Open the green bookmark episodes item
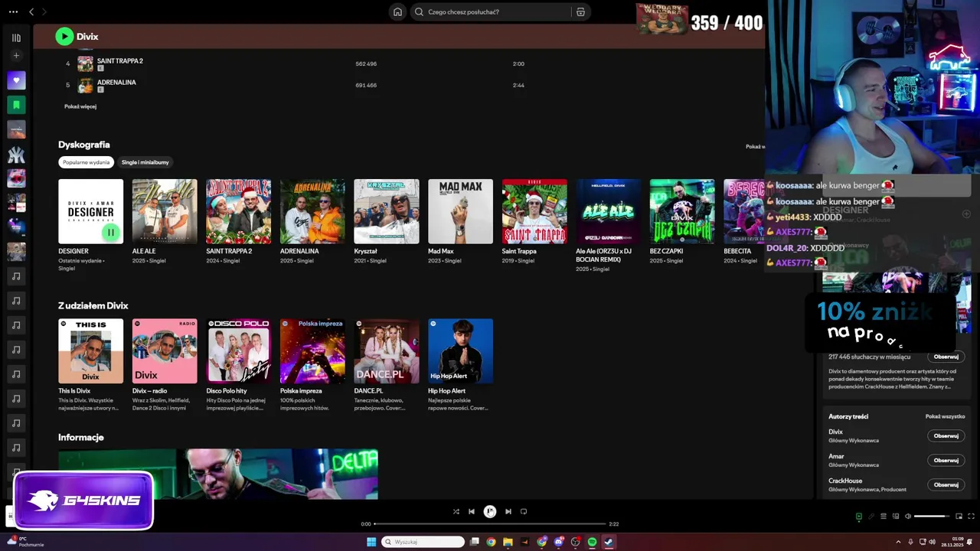This screenshot has height=551, width=980. 16,105
